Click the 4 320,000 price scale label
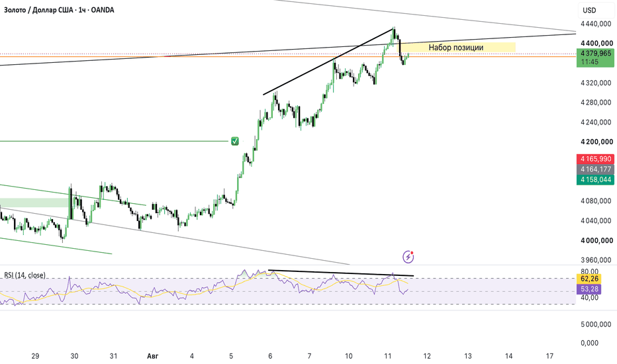Screen dimensions: 617x364 pos(596,83)
